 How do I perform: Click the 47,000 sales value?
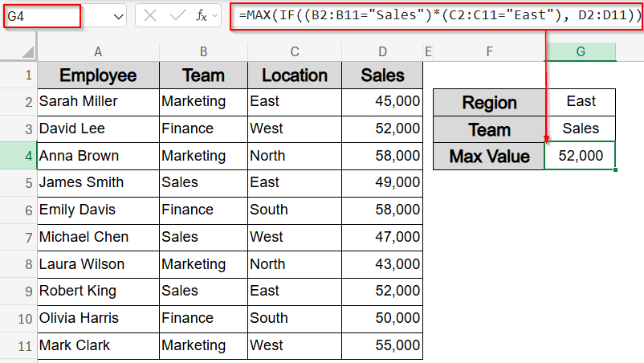click(382, 237)
